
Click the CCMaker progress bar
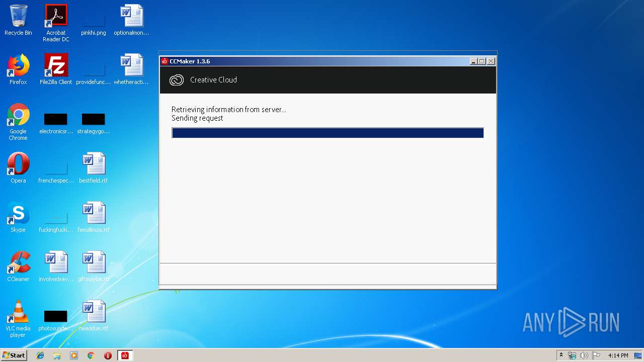tap(328, 133)
